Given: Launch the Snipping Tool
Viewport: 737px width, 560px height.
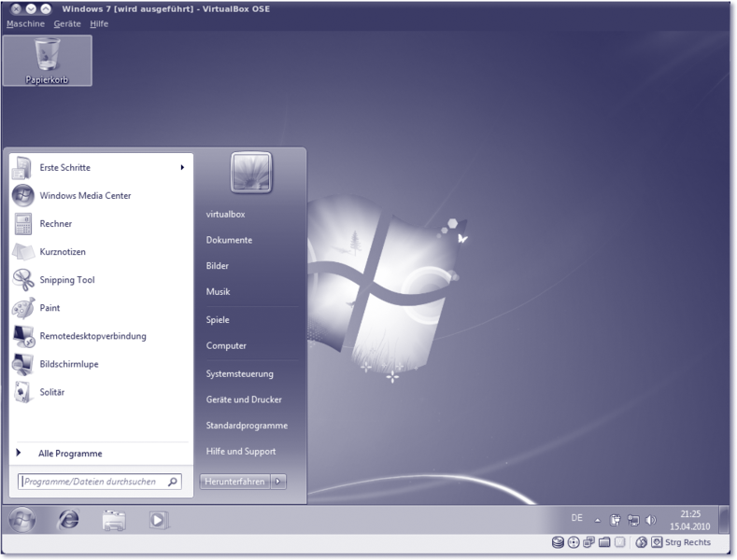Looking at the screenshot, I should (66, 280).
